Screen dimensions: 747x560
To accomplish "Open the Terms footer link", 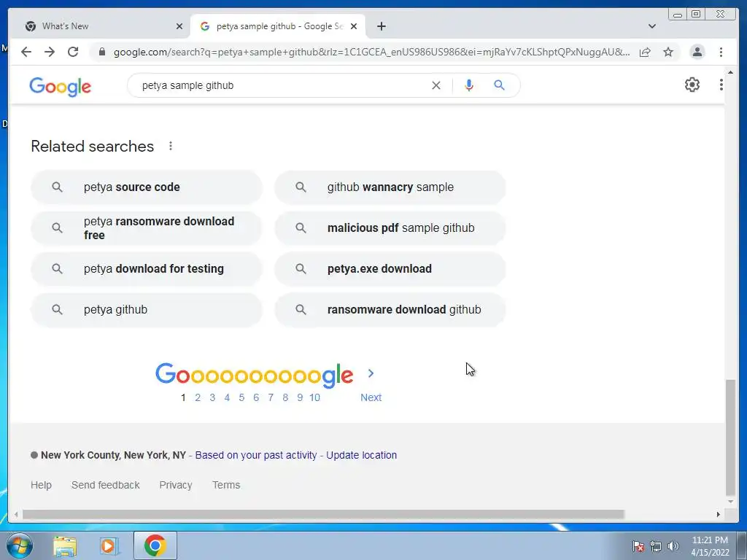I will point(226,485).
